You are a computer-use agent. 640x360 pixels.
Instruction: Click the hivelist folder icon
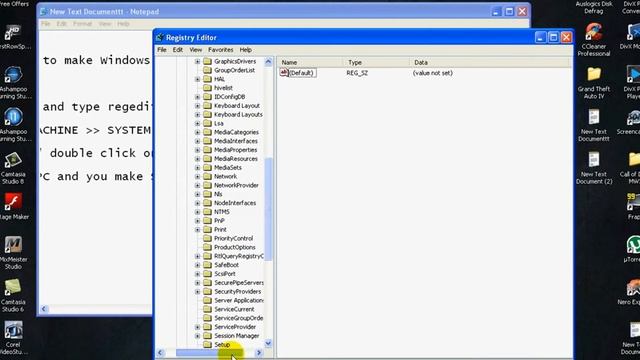pos(207,88)
